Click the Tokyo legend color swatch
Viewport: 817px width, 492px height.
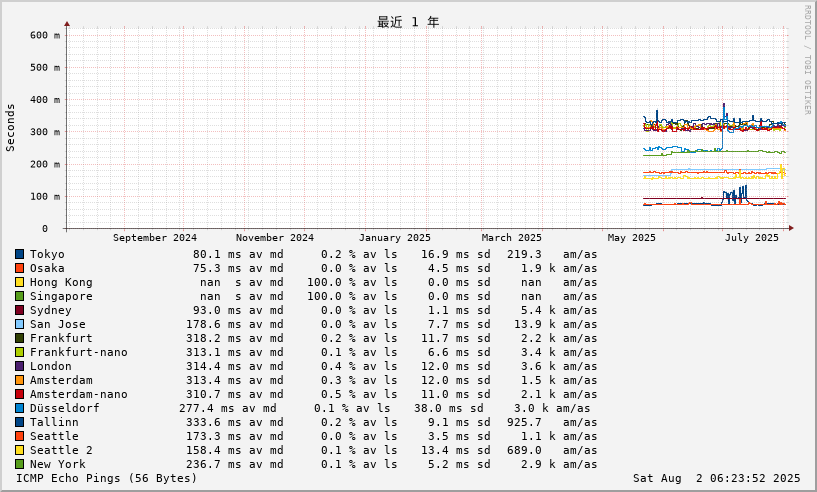[19, 254]
